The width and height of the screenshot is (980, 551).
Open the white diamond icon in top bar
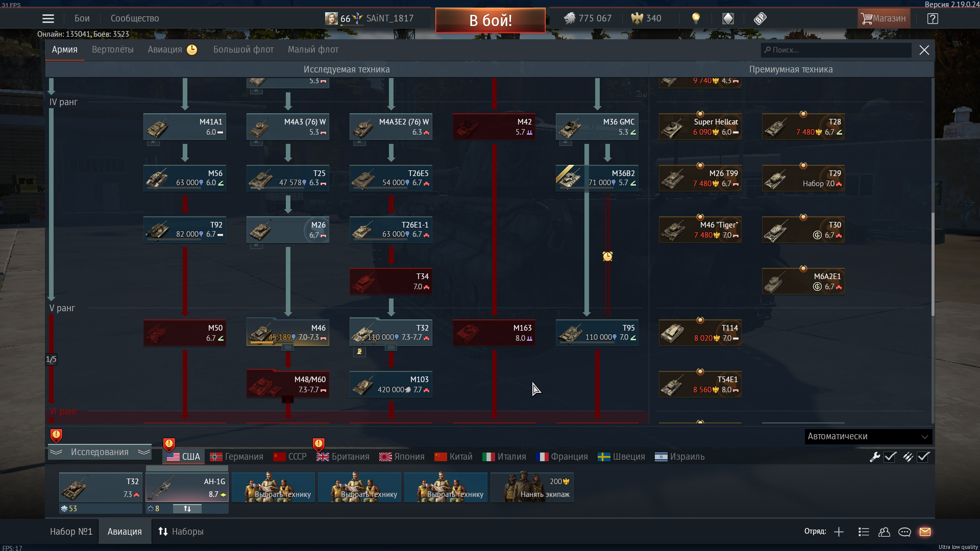point(728,19)
